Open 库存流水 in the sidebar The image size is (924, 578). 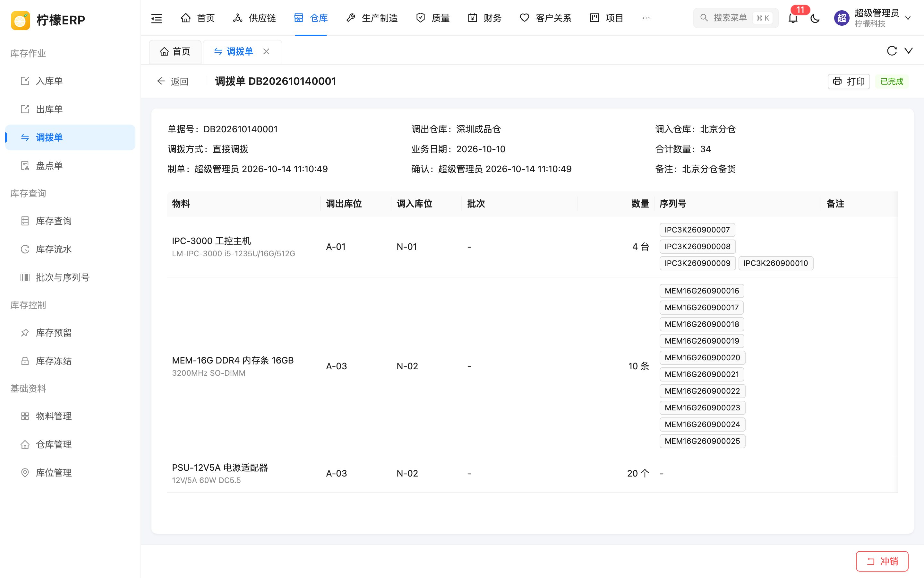tap(70, 249)
